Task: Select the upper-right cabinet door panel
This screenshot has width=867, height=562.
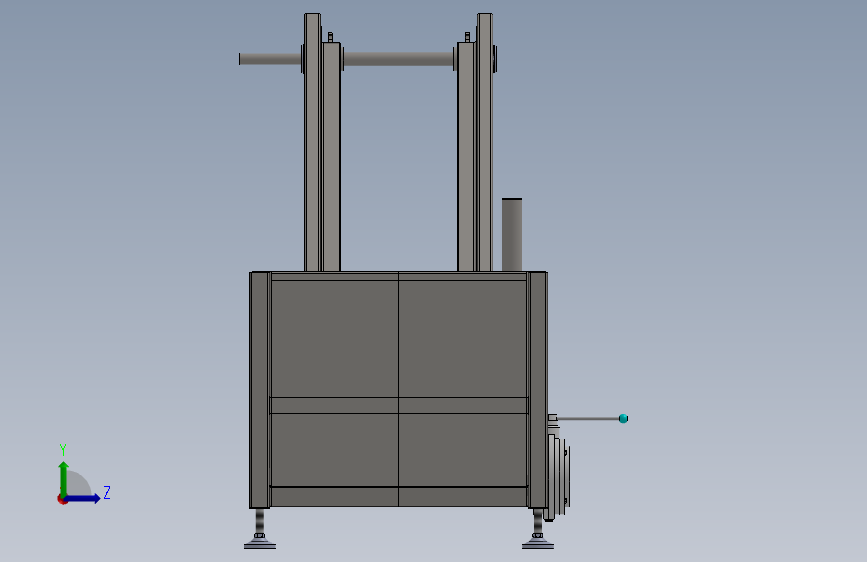Action: (462, 339)
